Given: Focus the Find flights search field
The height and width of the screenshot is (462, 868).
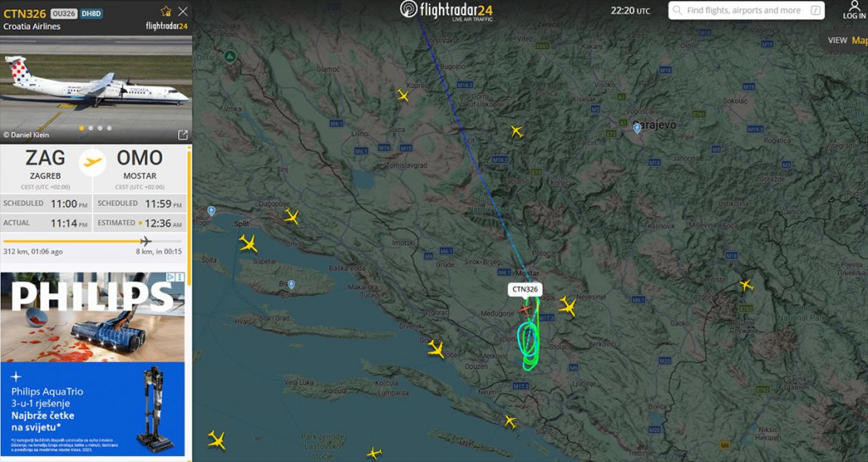Looking at the screenshot, I should 746,10.
